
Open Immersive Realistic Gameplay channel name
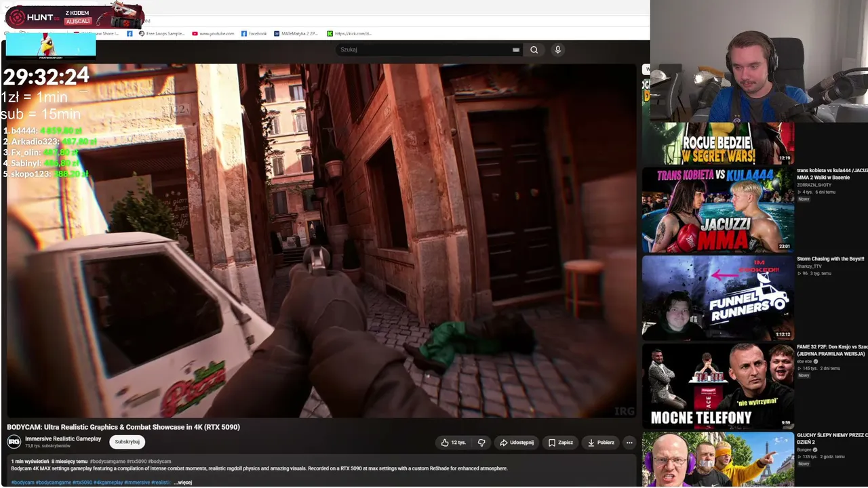click(63, 439)
